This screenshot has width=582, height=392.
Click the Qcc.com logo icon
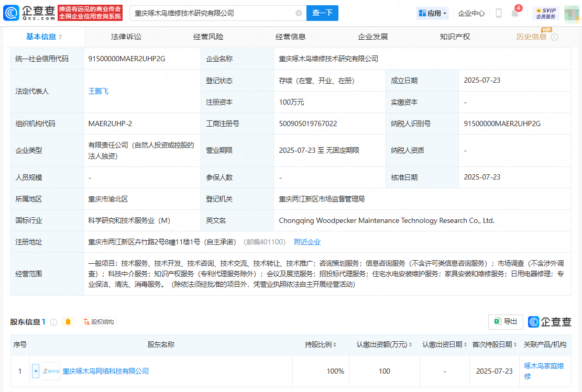[11, 13]
